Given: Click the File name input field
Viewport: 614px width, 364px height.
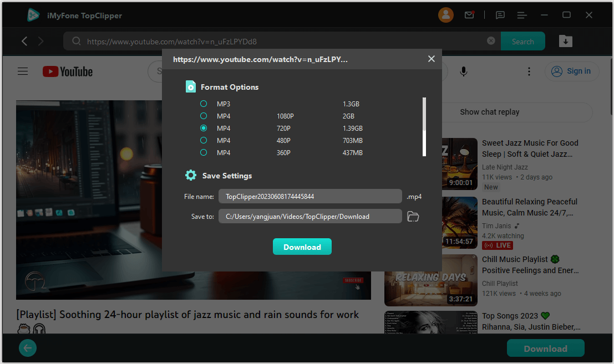Looking at the screenshot, I should point(309,197).
